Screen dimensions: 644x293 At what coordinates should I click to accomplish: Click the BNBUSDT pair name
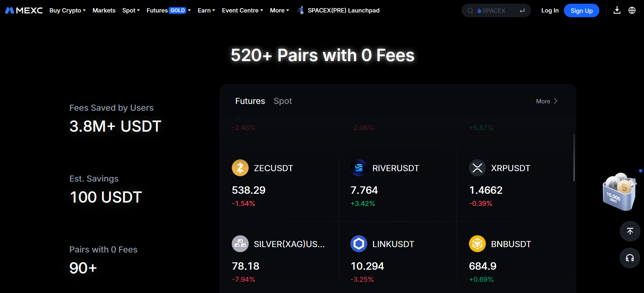click(511, 244)
